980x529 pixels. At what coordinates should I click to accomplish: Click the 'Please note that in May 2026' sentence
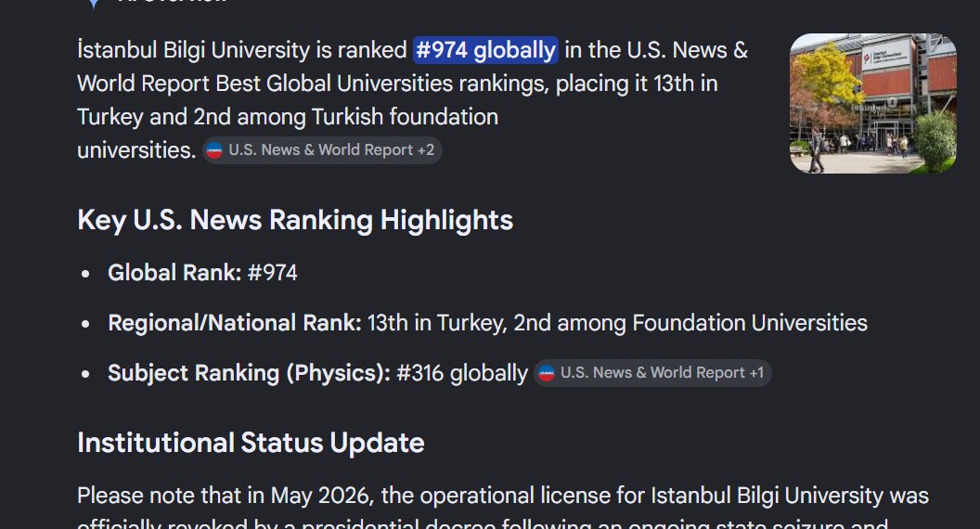coord(502,496)
